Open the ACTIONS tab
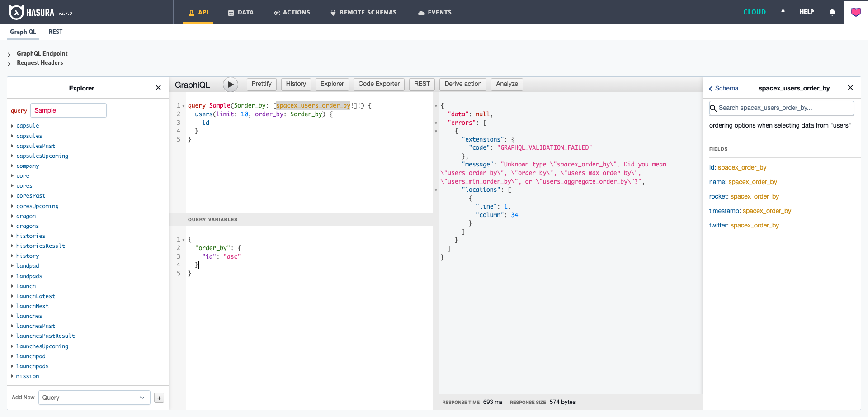 (x=292, y=12)
